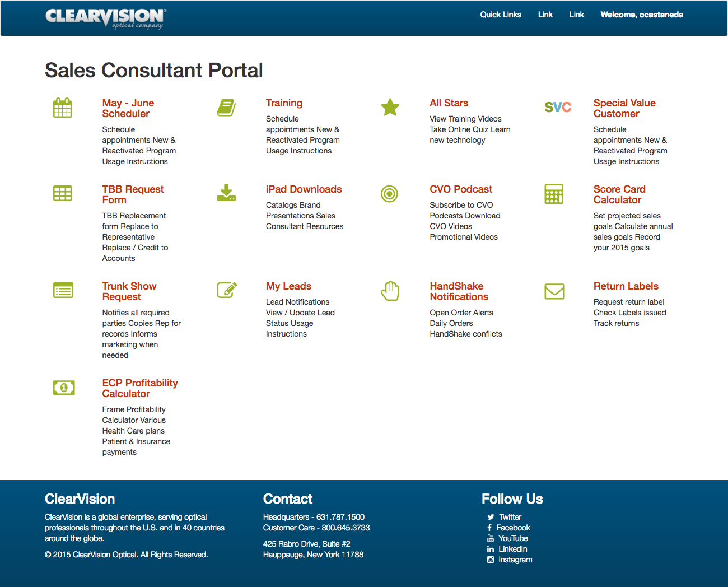
Task: Click 'TBB Replacement' description text
Action: [x=134, y=216]
